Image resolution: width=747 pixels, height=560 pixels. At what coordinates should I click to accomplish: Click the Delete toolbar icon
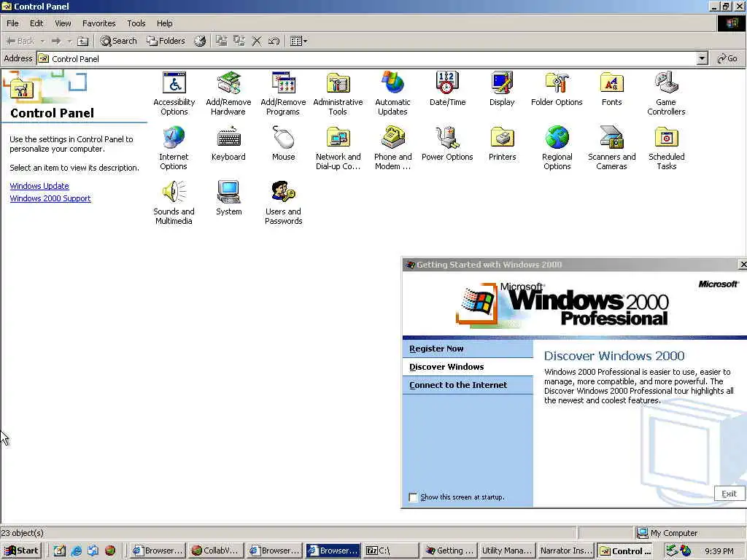pyautogui.click(x=257, y=41)
